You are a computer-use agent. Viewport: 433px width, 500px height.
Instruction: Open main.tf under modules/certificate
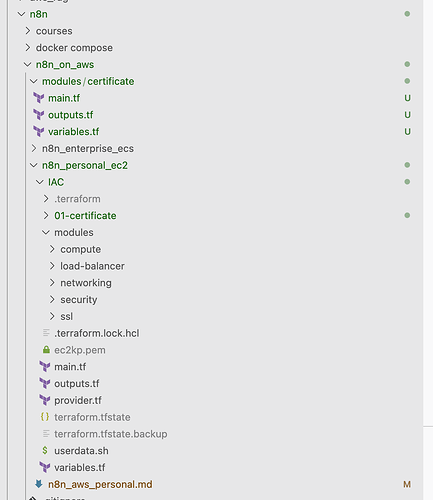(64, 98)
